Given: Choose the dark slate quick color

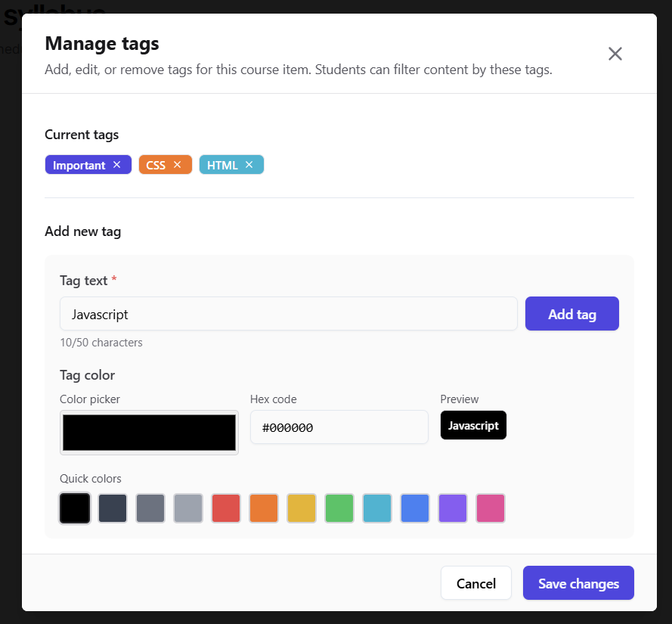Looking at the screenshot, I should 113,508.
